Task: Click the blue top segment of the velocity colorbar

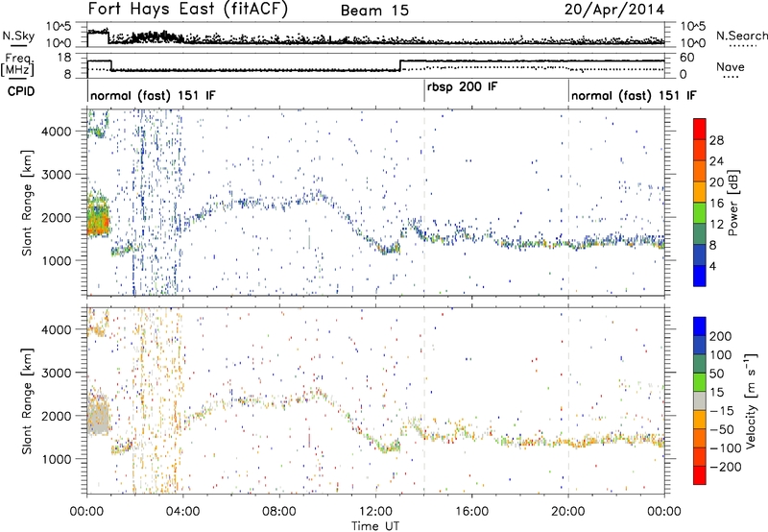Action: point(700,326)
